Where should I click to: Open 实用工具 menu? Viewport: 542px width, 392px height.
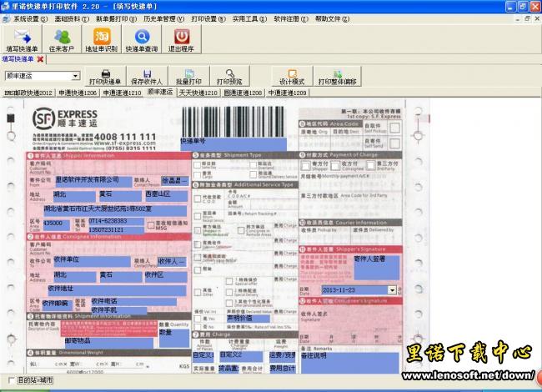[x=249, y=19]
